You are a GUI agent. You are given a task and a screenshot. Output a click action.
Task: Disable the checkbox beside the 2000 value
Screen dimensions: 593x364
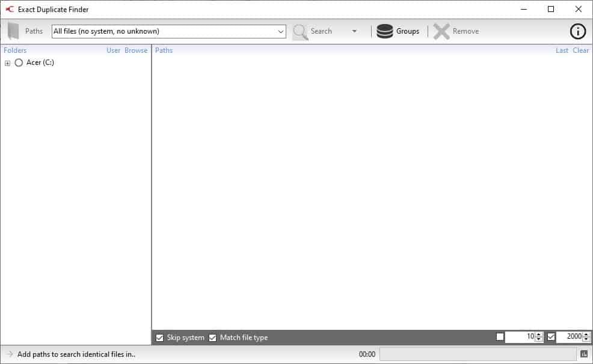point(551,336)
